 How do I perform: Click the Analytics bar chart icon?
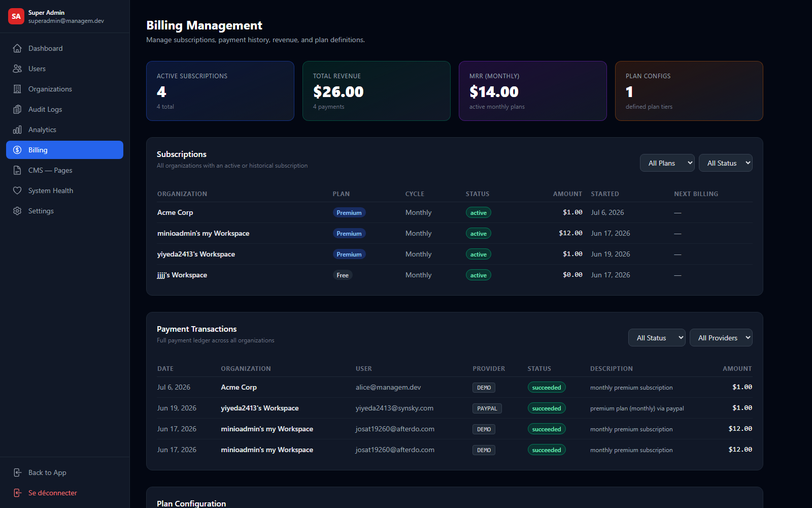pyautogui.click(x=17, y=130)
